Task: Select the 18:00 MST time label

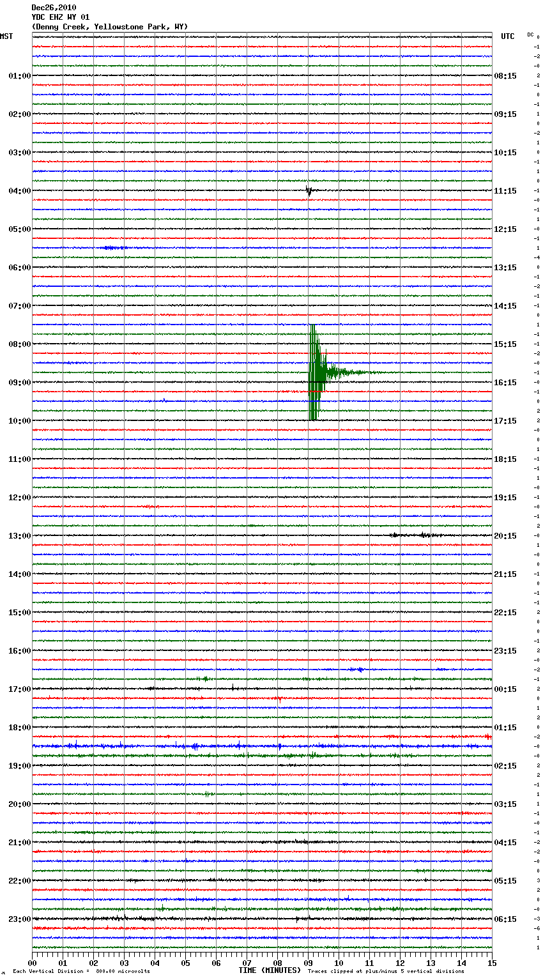Action: [x=19, y=728]
